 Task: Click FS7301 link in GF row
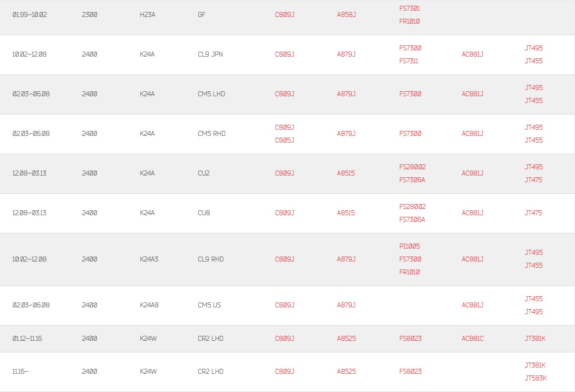point(410,8)
